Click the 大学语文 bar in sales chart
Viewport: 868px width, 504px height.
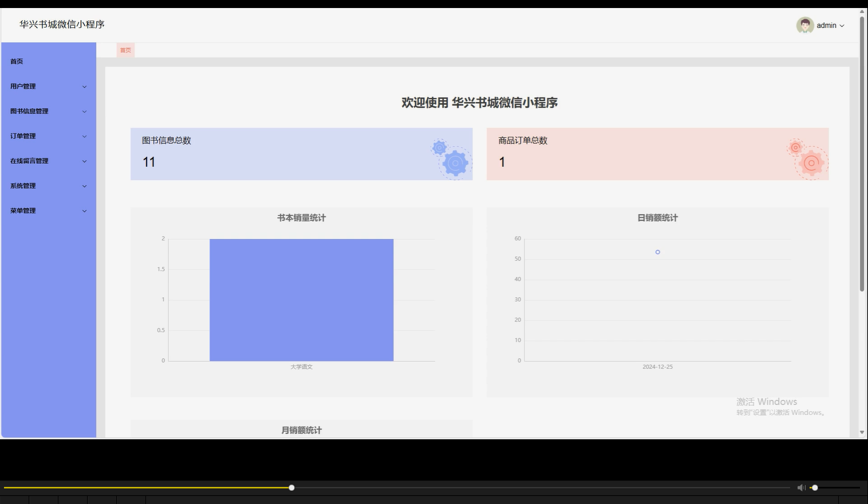click(301, 300)
